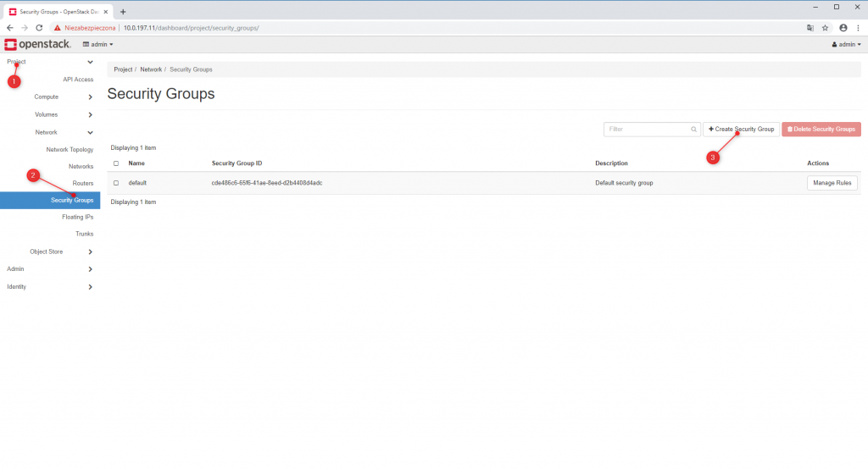Click the Network breadcrumb link

(x=151, y=69)
